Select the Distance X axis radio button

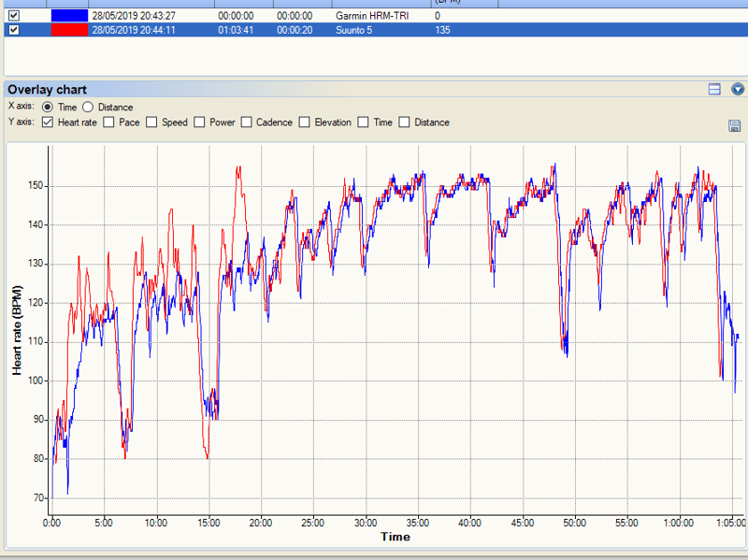click(x=88, y=107)
